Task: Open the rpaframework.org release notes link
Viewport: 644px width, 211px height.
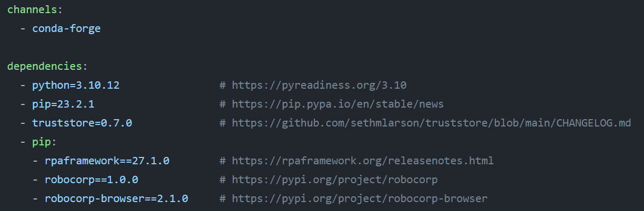Action: point(363,161)
